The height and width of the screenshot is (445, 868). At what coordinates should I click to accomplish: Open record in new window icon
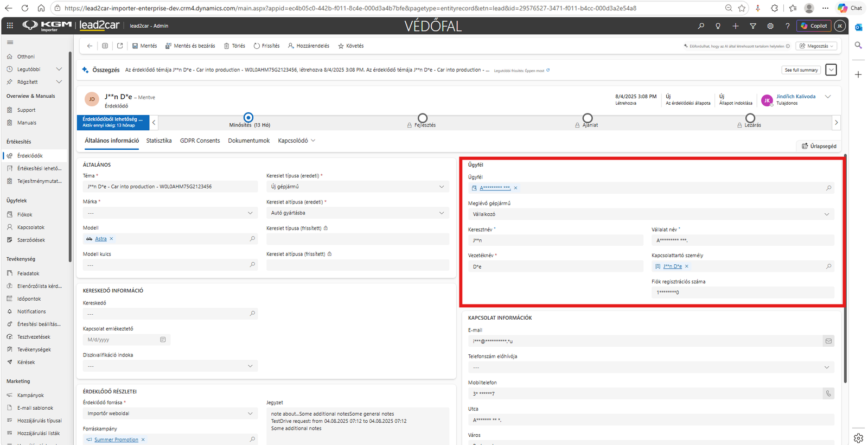pos(120,46)
